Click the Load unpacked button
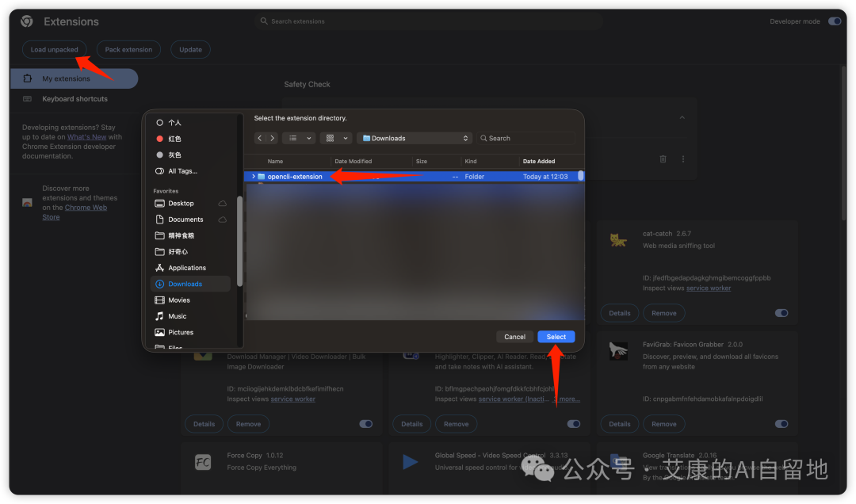This screenshot has width=856, height=504. pos(54,50)
